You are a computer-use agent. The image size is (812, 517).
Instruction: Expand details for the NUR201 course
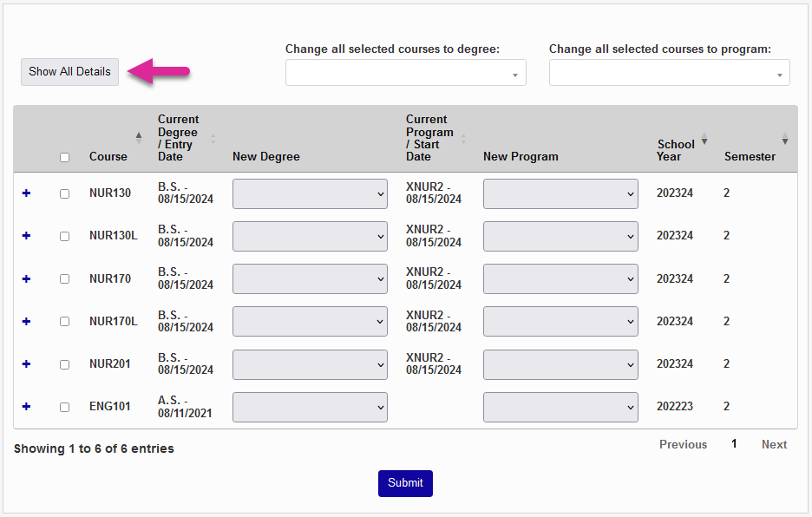pos(25,363)
